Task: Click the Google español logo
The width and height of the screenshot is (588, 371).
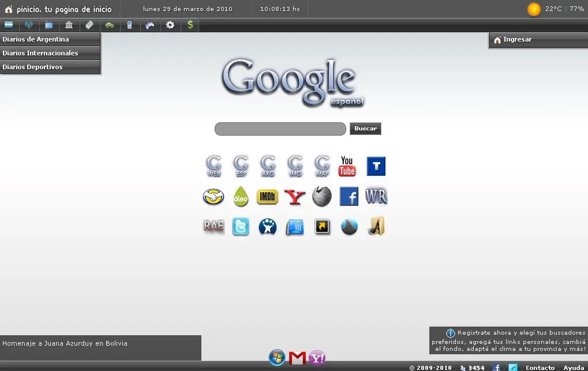Action: [x=293, y=83]
